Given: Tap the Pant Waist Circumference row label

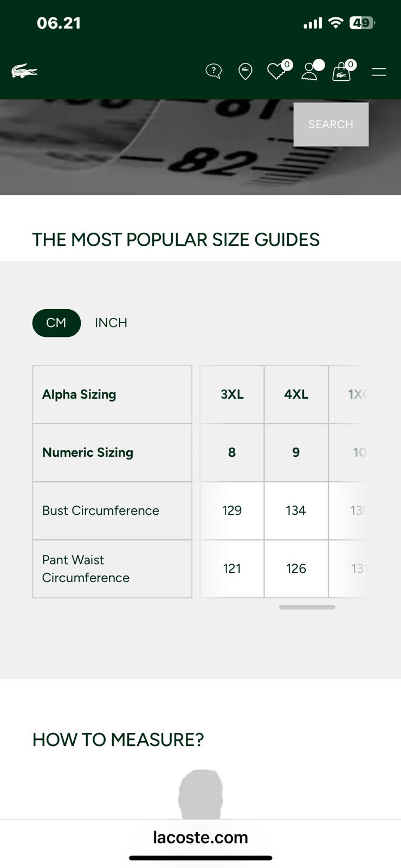Looking at the screenshot, I should (x=86, y=569).
